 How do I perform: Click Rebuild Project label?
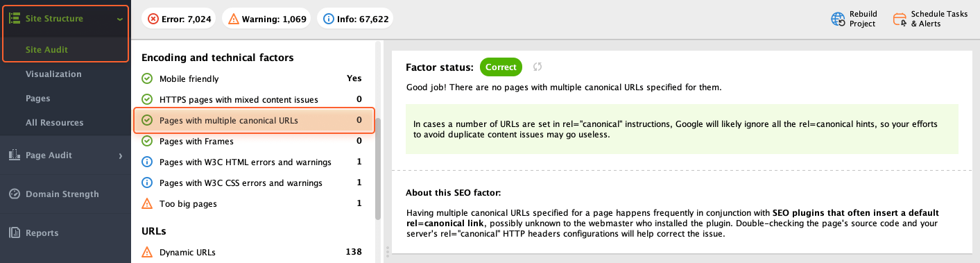[x=863, y=19]
